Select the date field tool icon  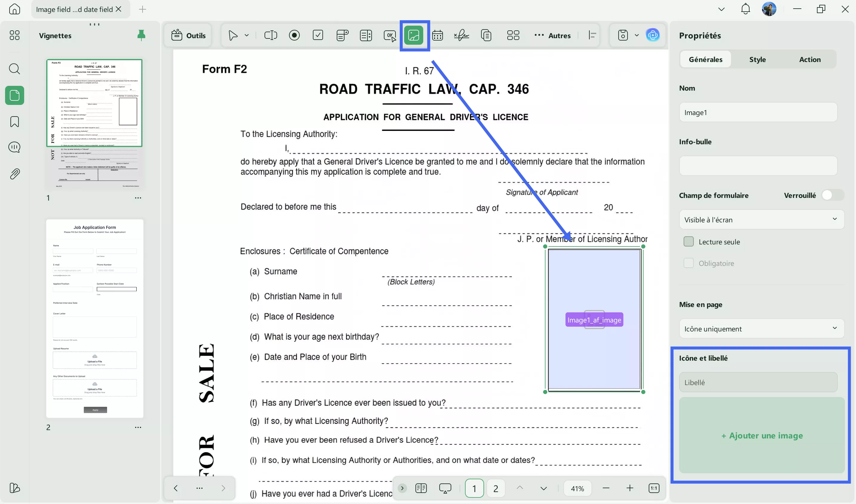tap(437, 35)
